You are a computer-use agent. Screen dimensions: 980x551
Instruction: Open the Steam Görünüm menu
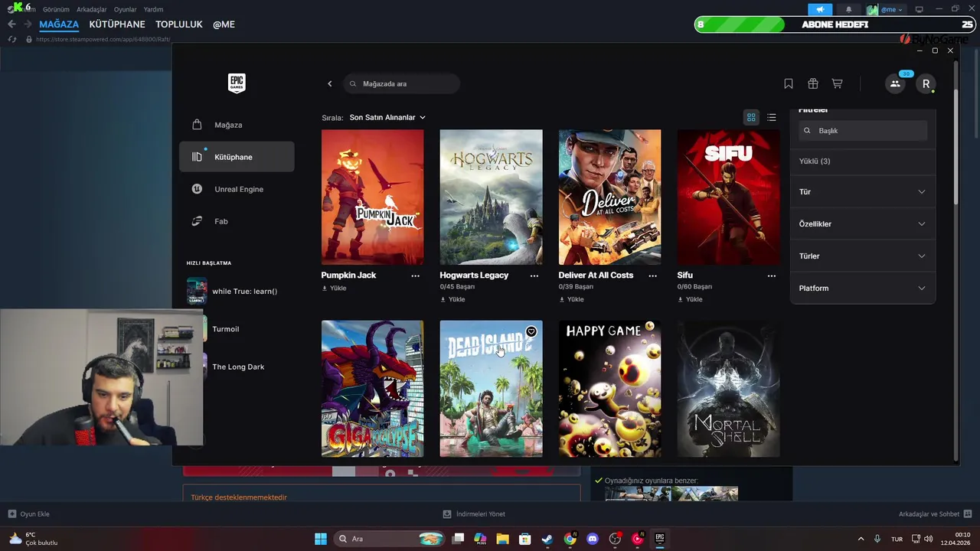tap(56, 9)
